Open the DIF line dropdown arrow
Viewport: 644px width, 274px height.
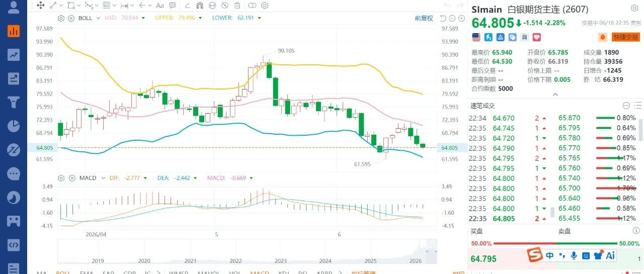145,178
